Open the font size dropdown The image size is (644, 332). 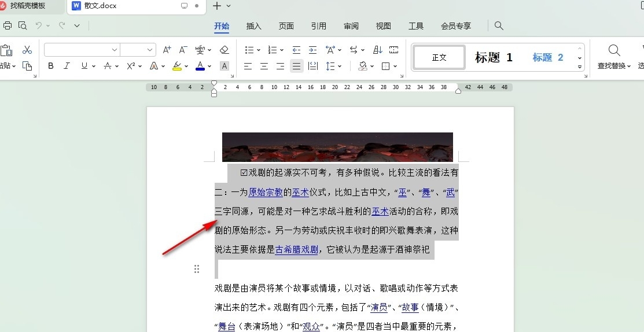(x=150, y=50)
